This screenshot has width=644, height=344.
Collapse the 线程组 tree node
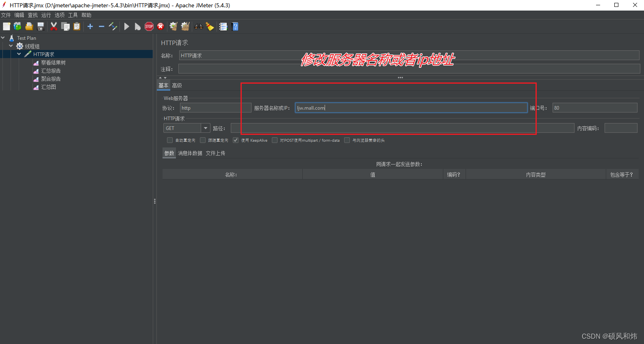click(x=11, y=46)
